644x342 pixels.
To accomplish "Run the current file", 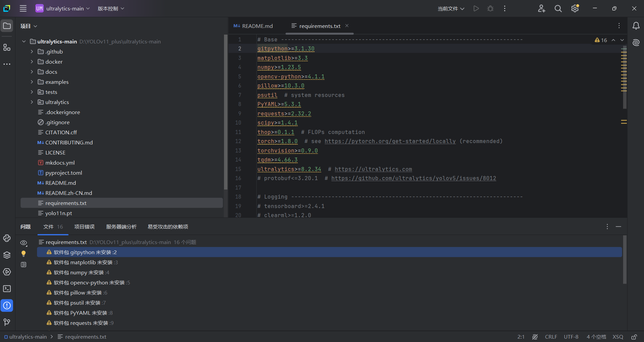I will coord(476,8).
